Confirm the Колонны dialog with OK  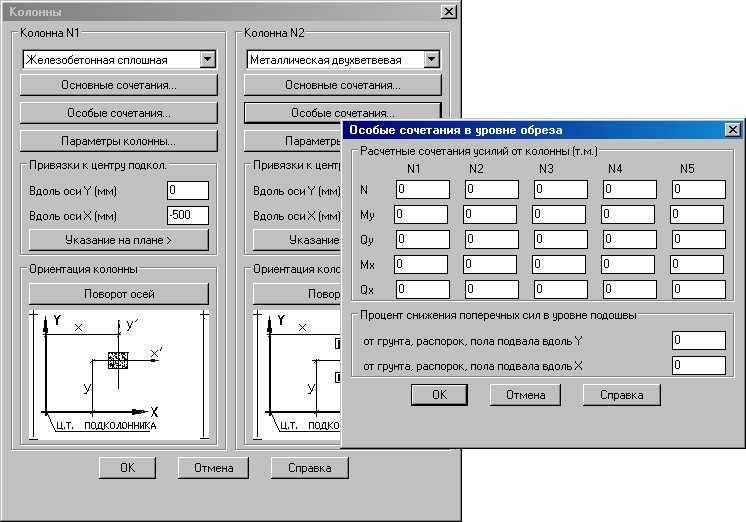[x=127, y=468]
